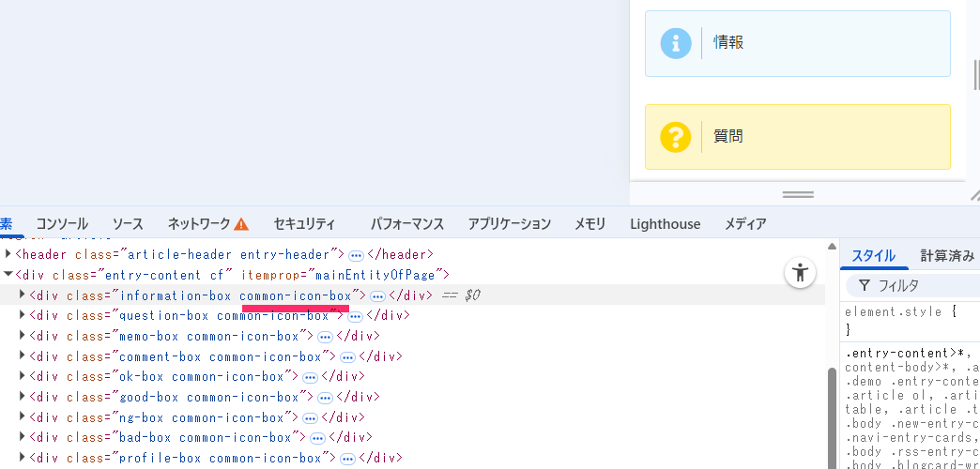Click the filter funnel icon
Screen dimensions: 980x469
click(x=865, y=285)
